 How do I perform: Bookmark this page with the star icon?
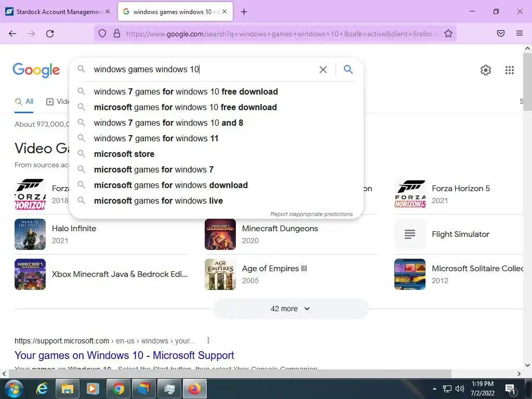pyautogui.click(x=448, y=33)
